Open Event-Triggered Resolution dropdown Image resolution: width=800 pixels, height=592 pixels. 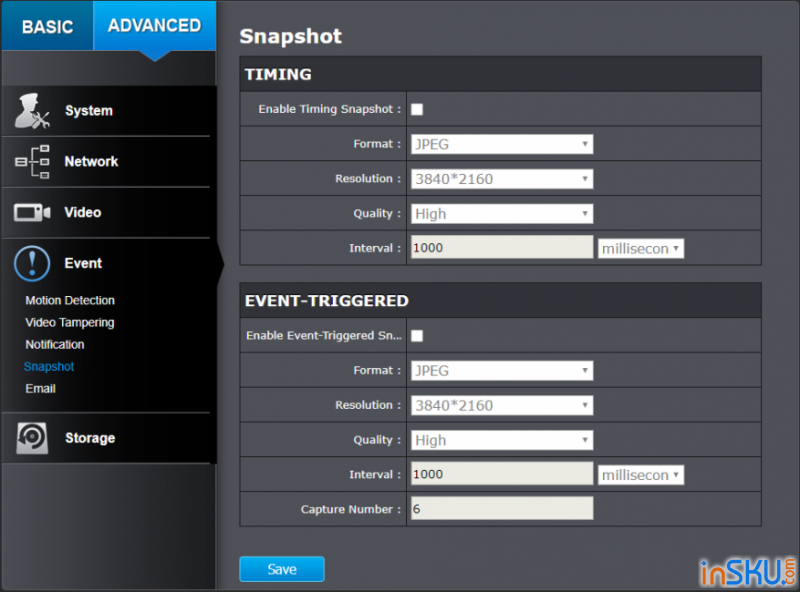pyautogui.click(x=502, y=405)
